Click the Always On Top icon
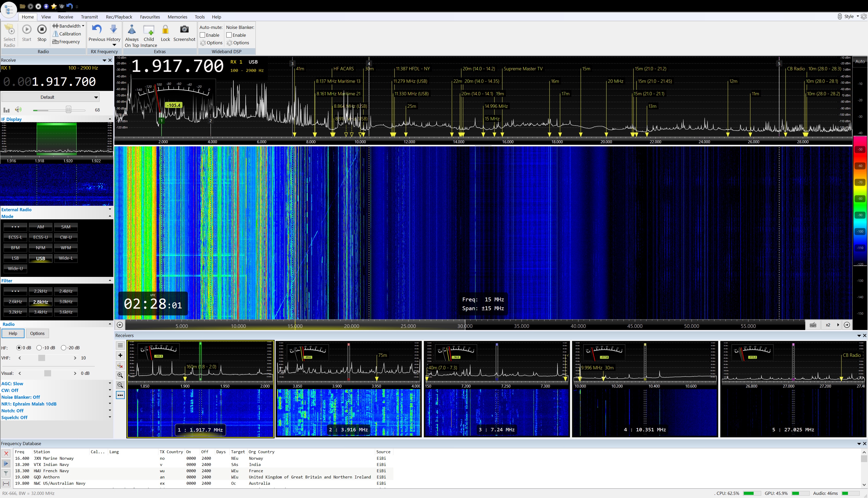868x498 pixels. tap(132, 30)
